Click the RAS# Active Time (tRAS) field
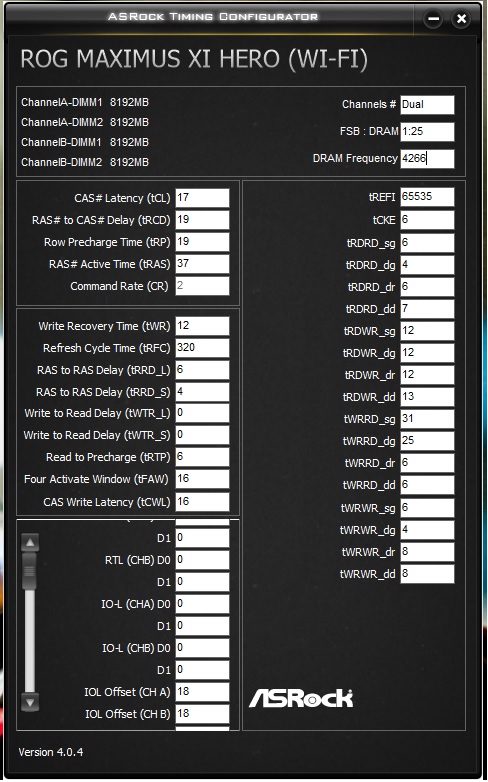Viewport: 488px width, 782px height. pyautogui.click(x=202, y=264)
